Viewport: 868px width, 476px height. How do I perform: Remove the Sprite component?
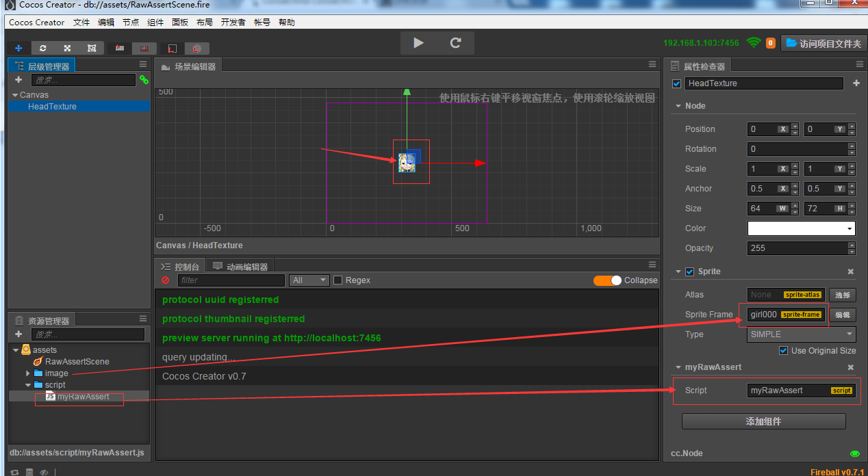click(x=851, y=272)
